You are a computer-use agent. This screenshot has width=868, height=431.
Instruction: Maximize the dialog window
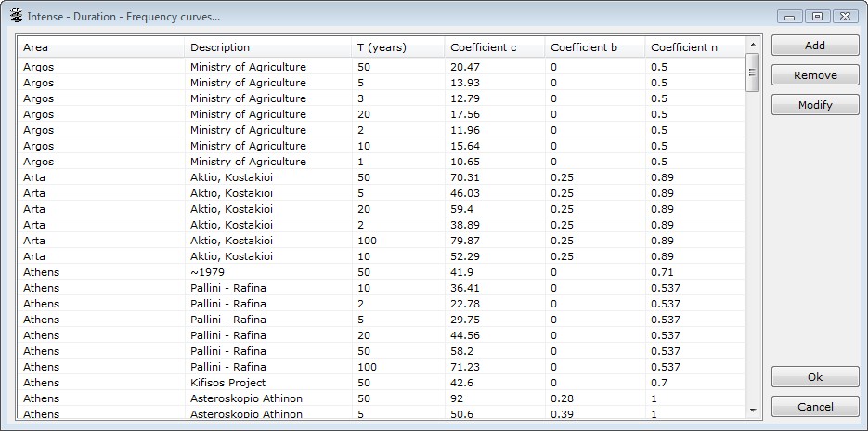pyautogui.click(x=817, y=16)
